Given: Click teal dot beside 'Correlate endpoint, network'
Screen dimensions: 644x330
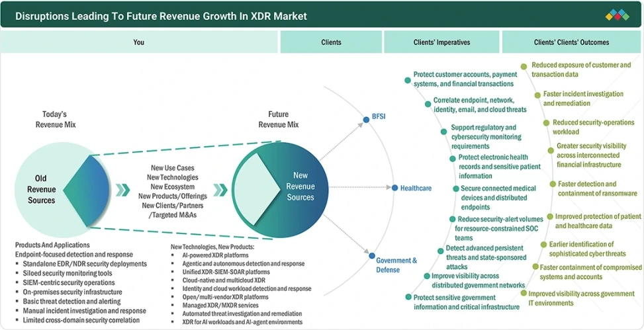Looking at the screenshot, I should tap(428, 104).
